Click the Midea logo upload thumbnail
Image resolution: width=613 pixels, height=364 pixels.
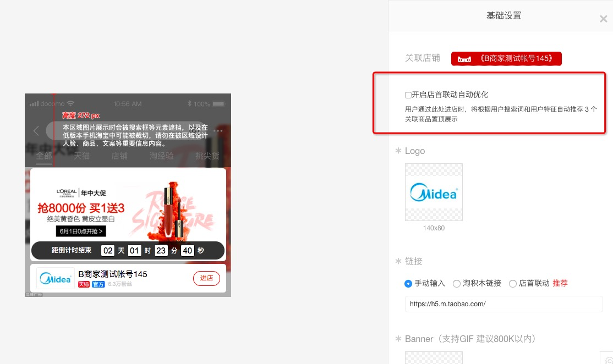(x=434, y=192)
